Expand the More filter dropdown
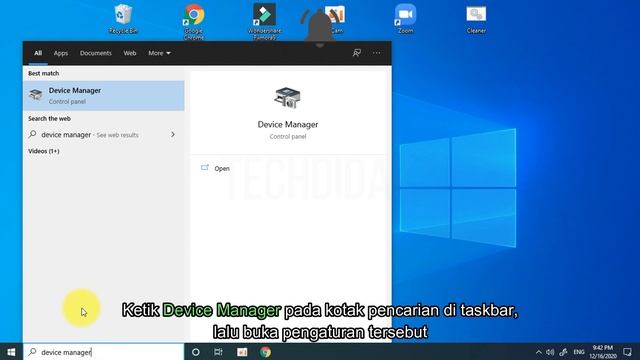 click(159, 53)
